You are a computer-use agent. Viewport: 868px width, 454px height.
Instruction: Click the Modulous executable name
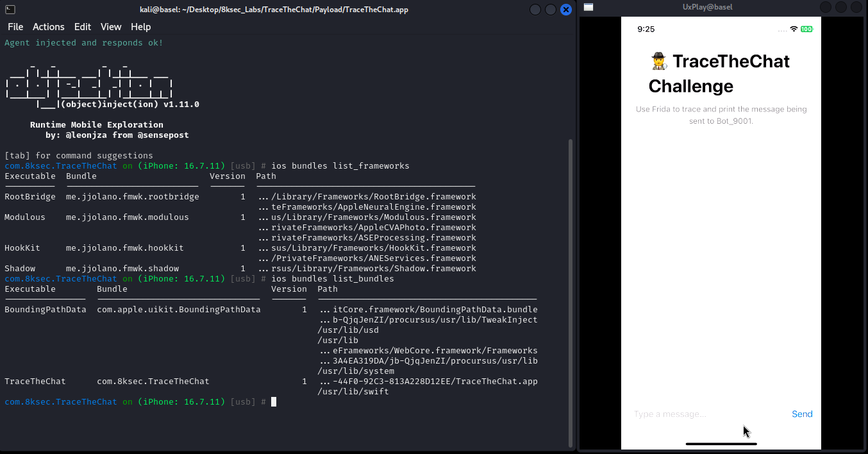click(x=25, y=217)
